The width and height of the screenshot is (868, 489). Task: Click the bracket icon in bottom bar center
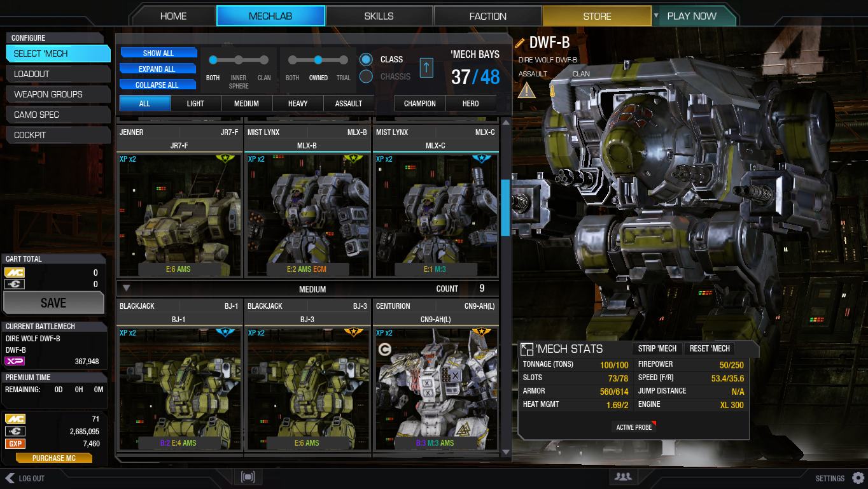(x=248, y=476)
